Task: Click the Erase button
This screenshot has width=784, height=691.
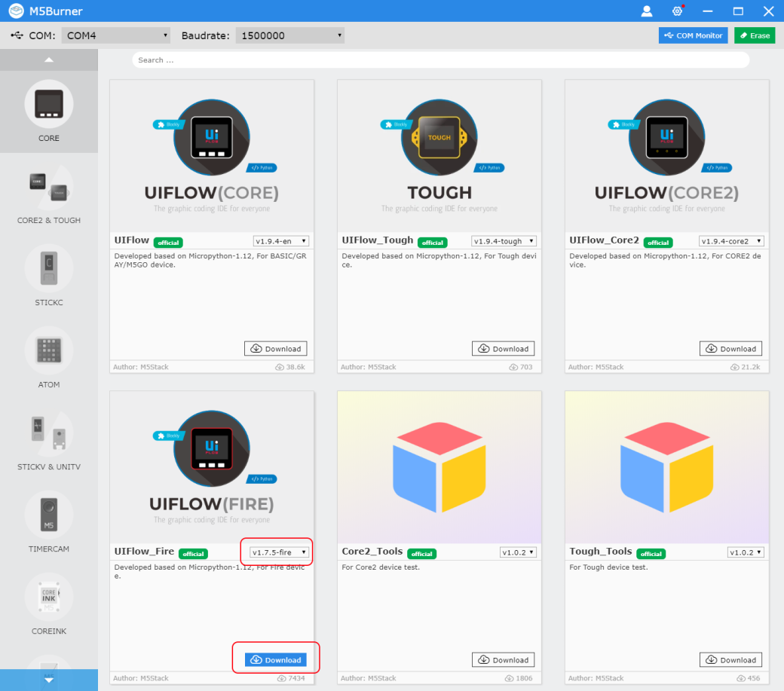Action: 754,35
